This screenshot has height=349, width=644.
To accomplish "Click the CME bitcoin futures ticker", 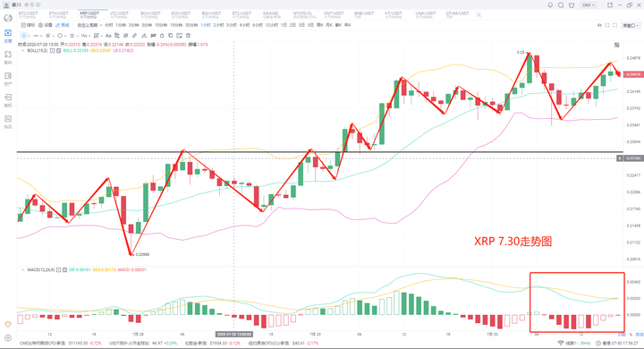I will coord(61,344).
